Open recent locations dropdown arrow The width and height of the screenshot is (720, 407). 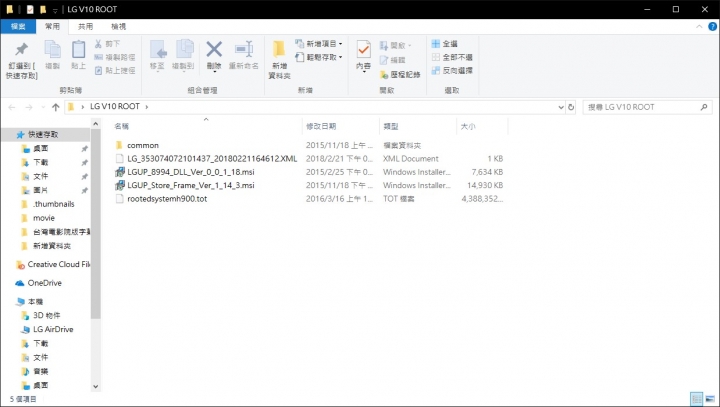point(43,107)
